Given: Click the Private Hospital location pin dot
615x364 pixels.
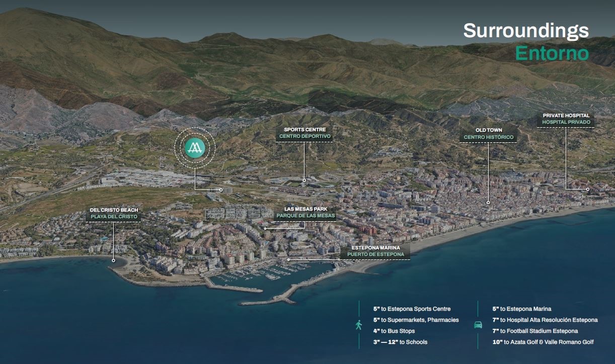Looking at the screenshot, I should pyautogui.click(x=588, y=190).
